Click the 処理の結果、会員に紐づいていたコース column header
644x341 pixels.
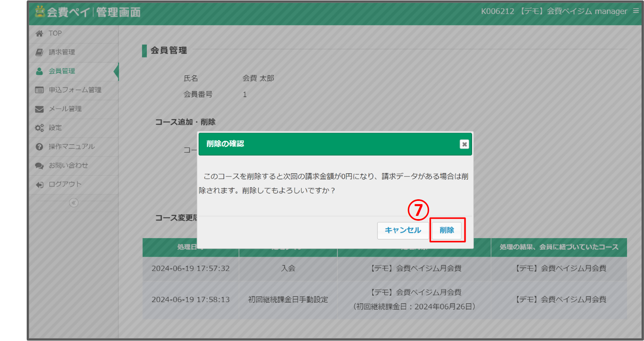[559, 247]
